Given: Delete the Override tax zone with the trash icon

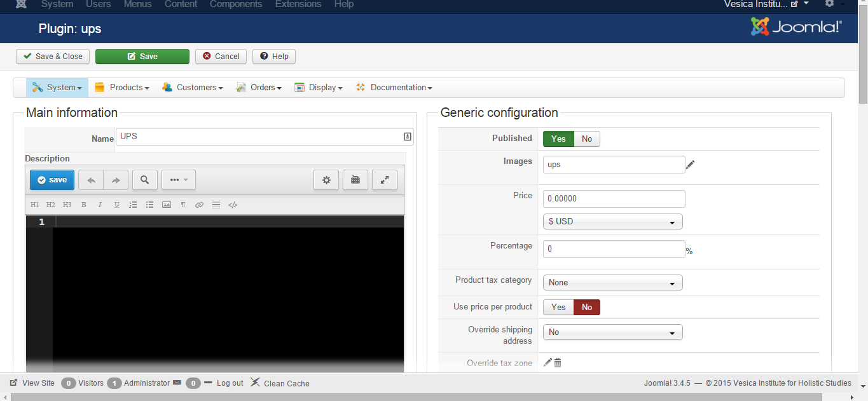Looking at the screenshot, I should coord(558,362).
